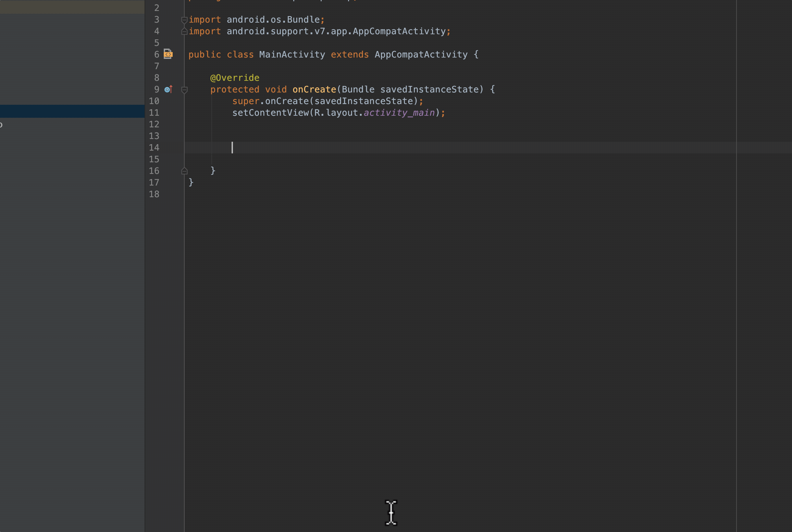Click the @Override annotation
Viewport: 792px width, 532px height.
pyautogui.click(x=235, y=78)
